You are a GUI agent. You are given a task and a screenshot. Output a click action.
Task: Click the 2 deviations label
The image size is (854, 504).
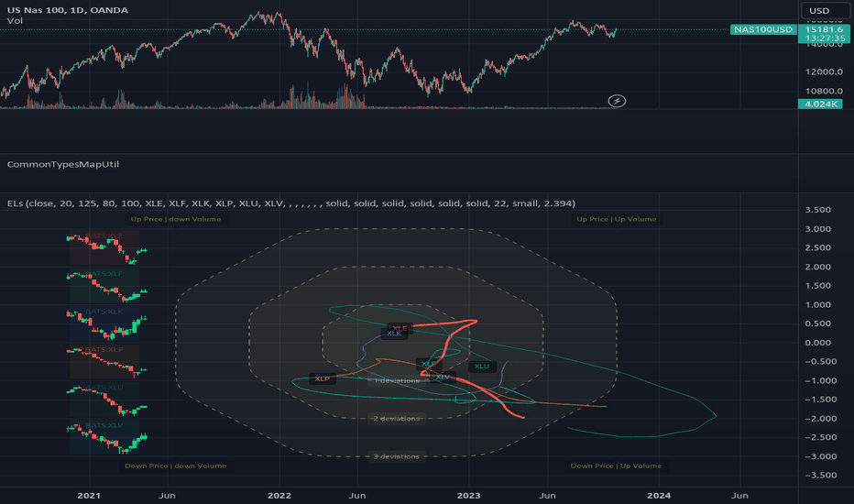tap(397, 419)
